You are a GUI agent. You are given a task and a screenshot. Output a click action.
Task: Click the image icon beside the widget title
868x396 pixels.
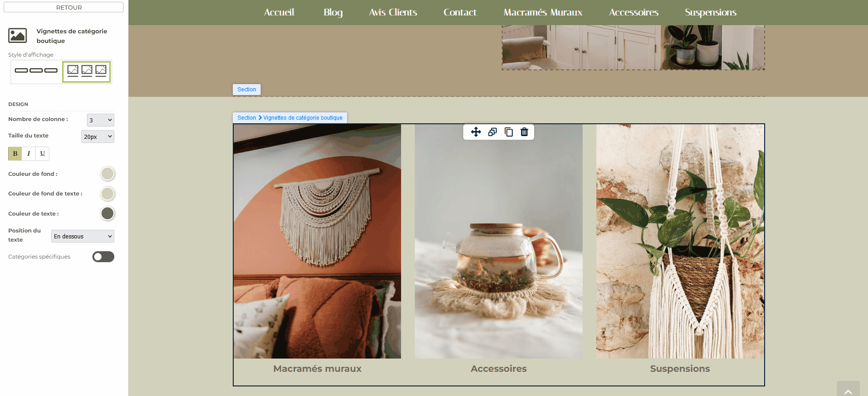tap(18, 36)
